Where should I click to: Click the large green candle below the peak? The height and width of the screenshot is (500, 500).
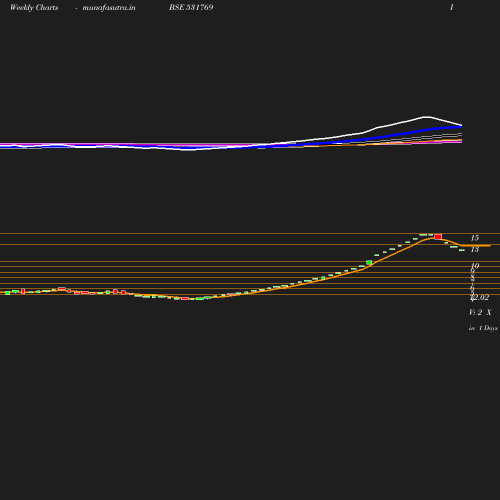tap(369, 263)
